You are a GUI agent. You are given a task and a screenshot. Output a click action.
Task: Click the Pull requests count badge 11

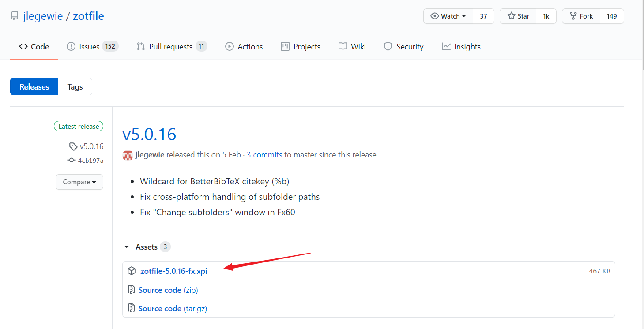(201, 46)
